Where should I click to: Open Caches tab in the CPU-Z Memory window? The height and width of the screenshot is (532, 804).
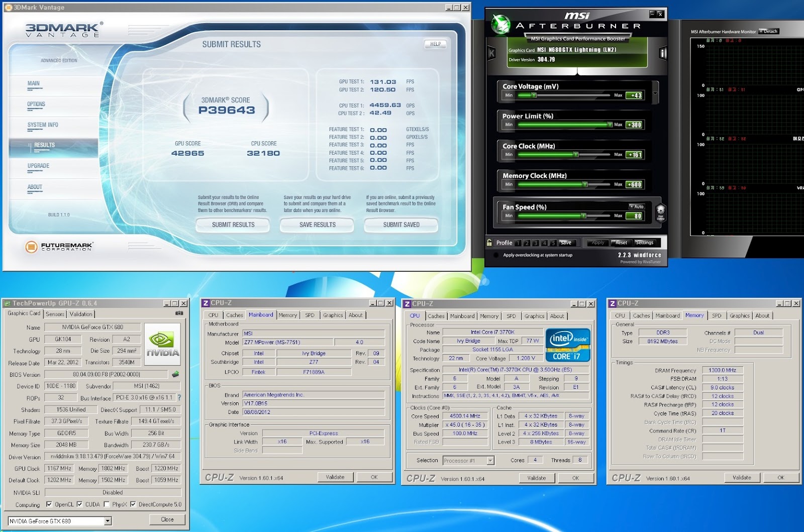[641, 315]
